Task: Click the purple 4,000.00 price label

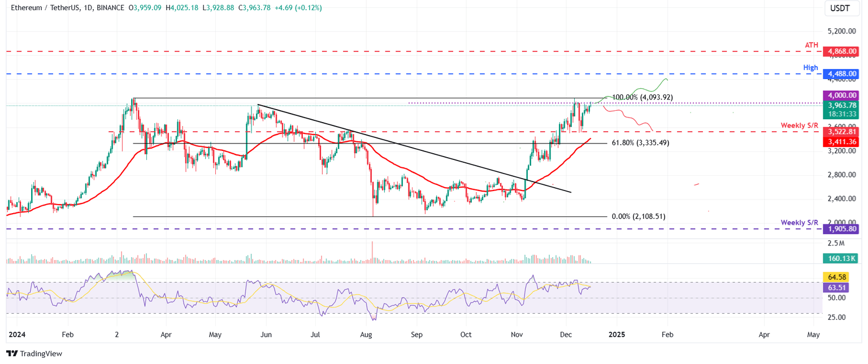Action: [841, 95]
